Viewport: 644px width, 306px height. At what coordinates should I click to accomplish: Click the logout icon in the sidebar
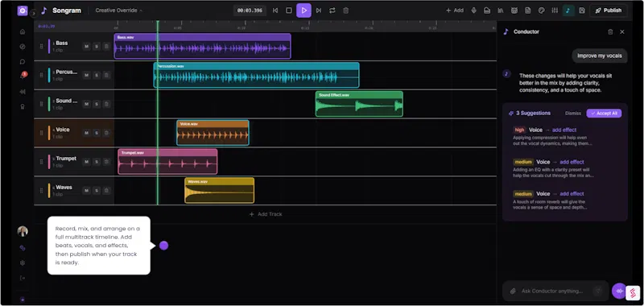(23, 278)
